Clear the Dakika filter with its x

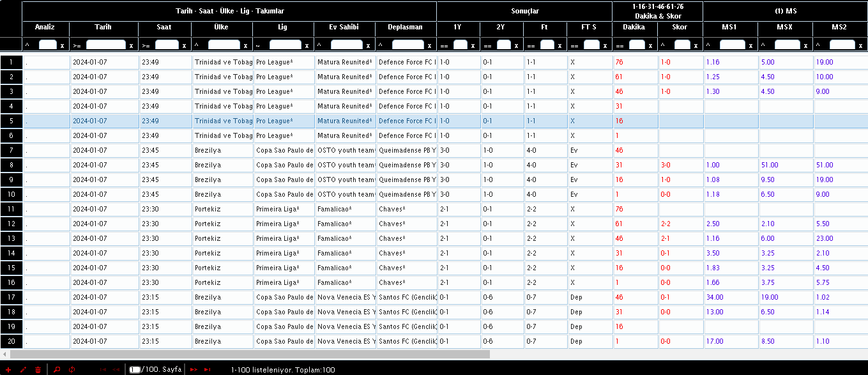650,45
